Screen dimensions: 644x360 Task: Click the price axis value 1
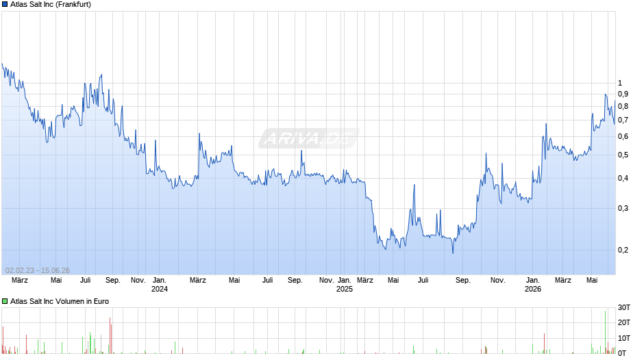point(620,83)
